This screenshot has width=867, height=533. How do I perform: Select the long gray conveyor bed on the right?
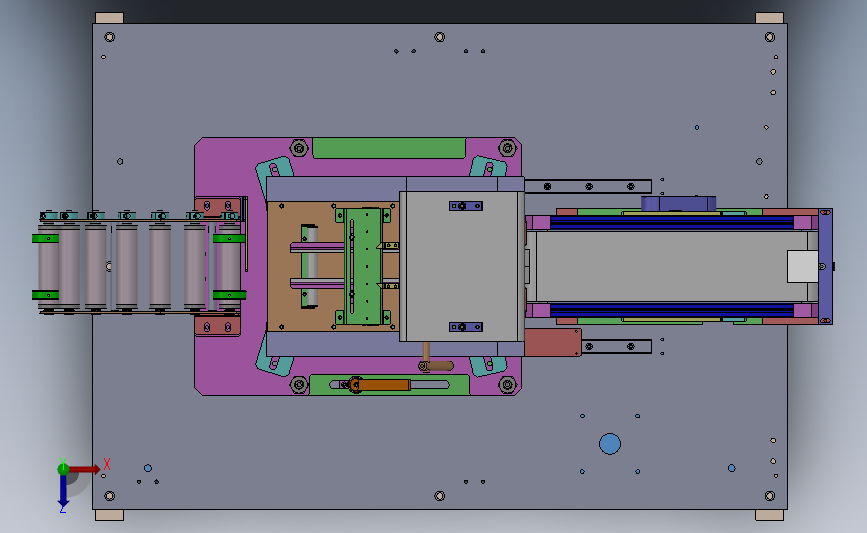(672, 266)
